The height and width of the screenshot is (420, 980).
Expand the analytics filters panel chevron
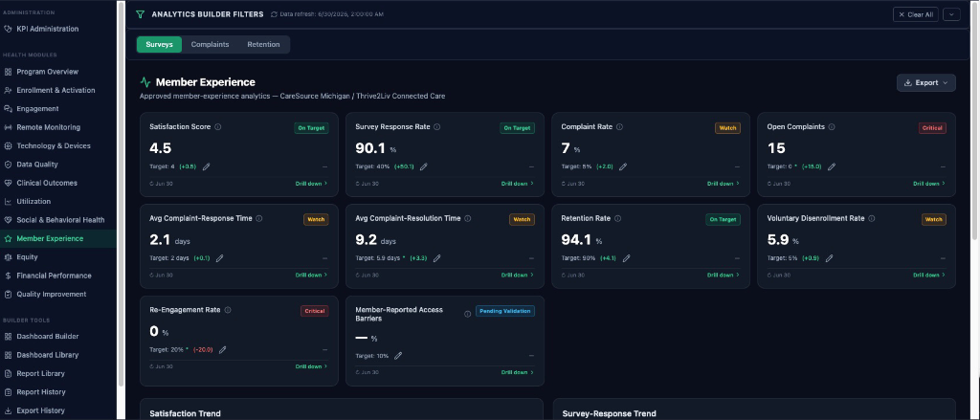pyautogui.click(x=951, y=14)
